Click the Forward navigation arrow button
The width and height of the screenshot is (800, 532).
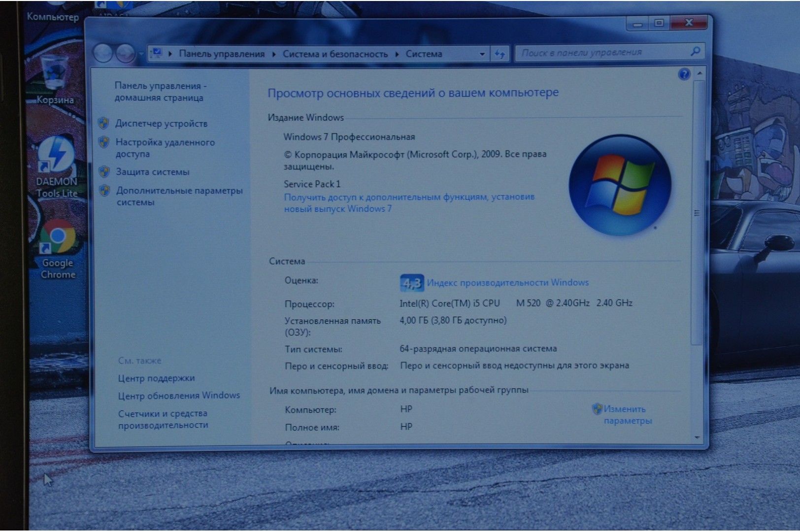(125, 53)
